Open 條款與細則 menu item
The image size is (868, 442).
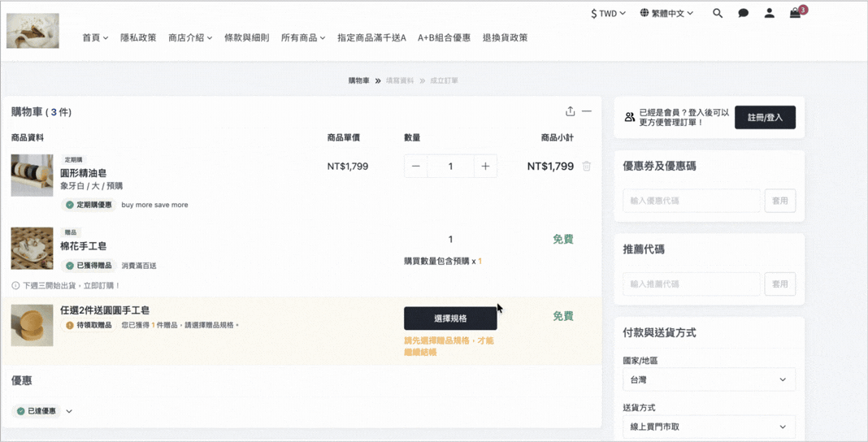(247, 37)
